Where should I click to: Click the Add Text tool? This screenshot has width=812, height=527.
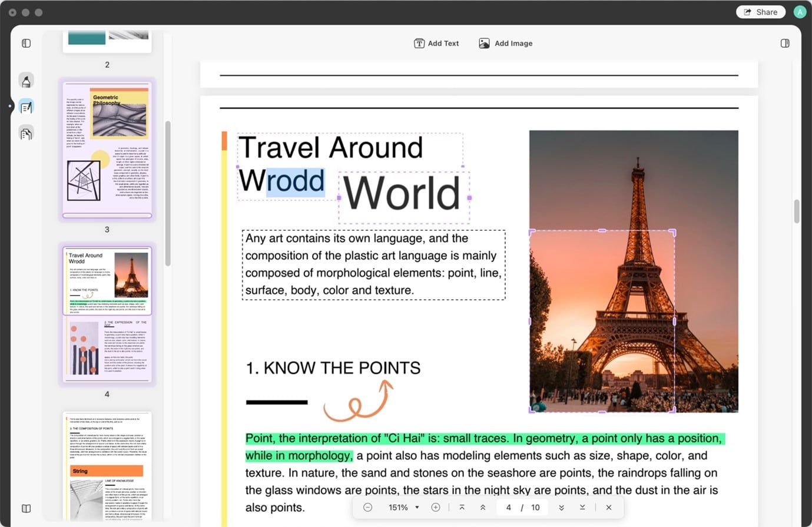(x=436, y=43)
